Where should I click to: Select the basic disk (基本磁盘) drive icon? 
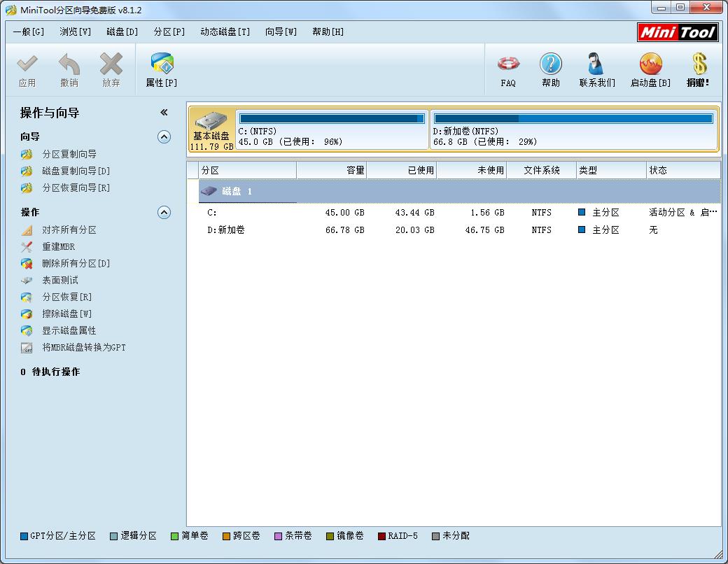pyautogui.click(x=211, y=122)
